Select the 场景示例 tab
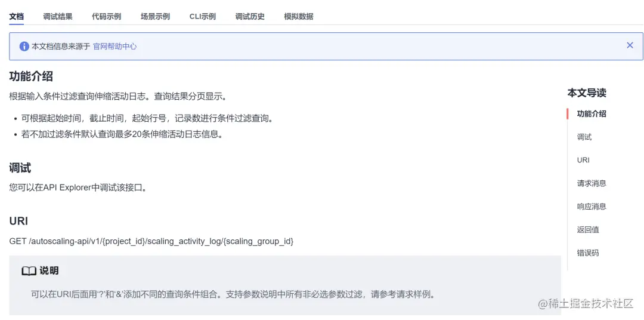Image resolution: width=644 pixels, height=320 pixels. (x=155, y=17)
